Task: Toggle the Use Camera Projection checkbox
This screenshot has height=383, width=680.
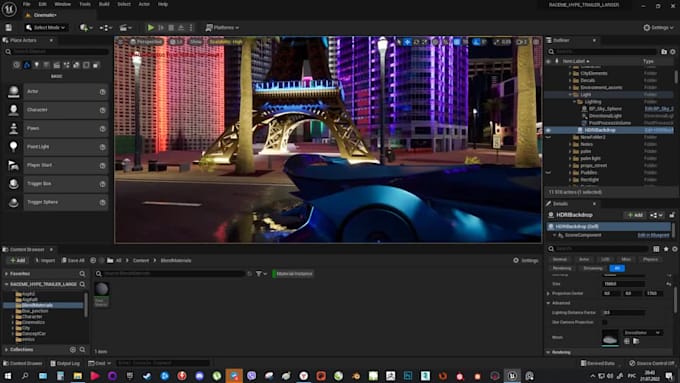Action: click(605, 322)
